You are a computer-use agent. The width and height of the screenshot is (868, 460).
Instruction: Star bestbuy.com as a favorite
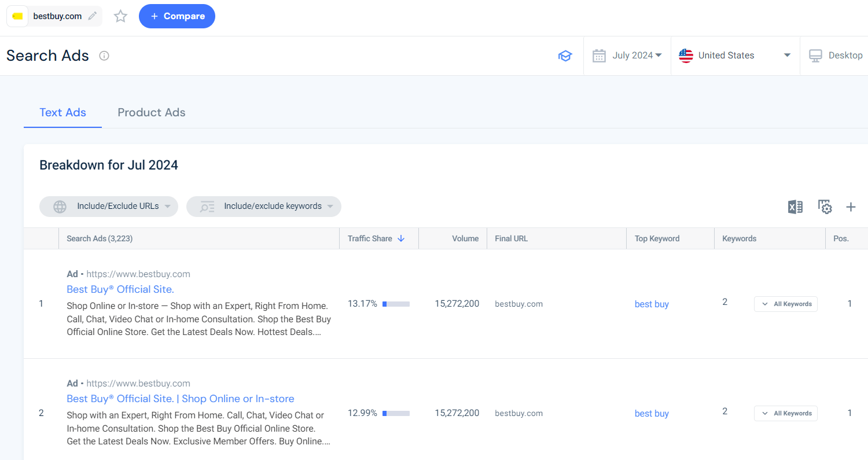(120, 16)
